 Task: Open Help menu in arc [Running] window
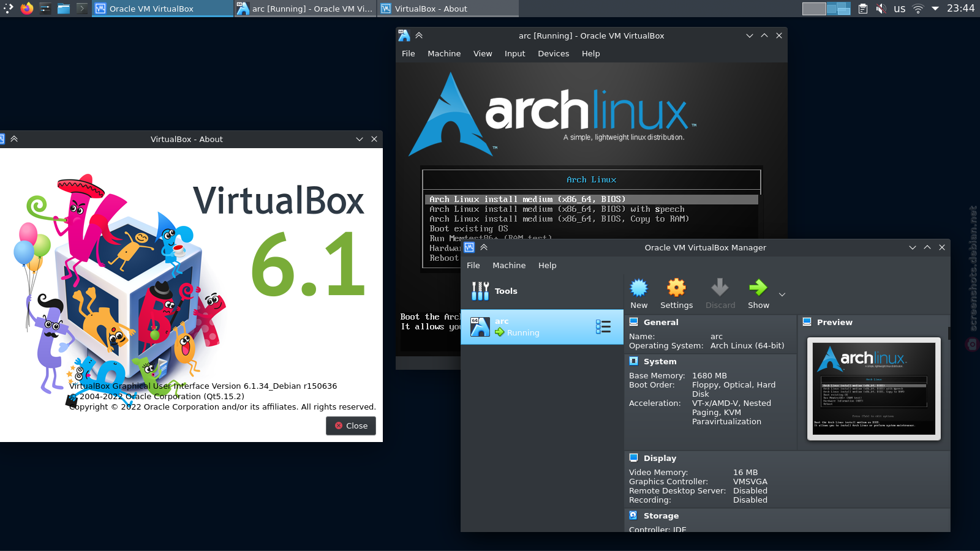591,54
